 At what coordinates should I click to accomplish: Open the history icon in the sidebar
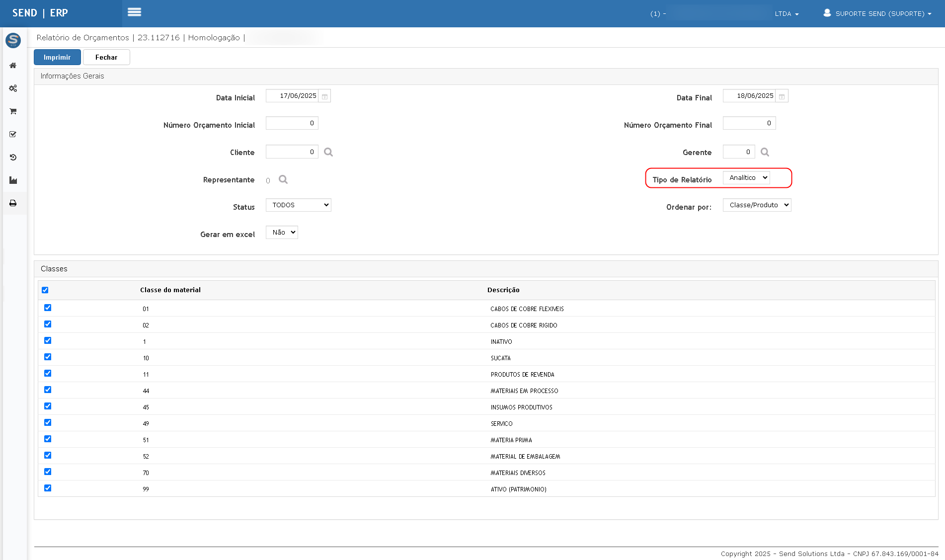tap(13, 157)
